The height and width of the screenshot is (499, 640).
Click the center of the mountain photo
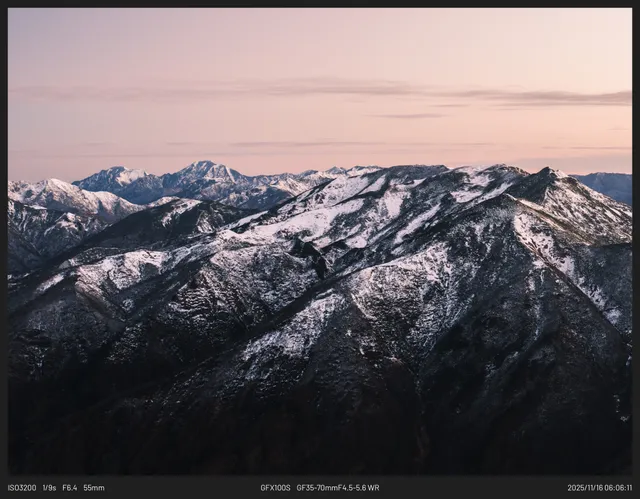point(320,241)
